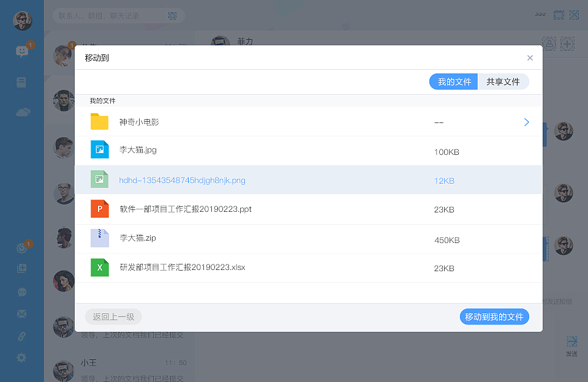Viewport: 588px width, 382px height.
Task: Click the add-plus square sidebar icon
Action: tap(22, 268)
